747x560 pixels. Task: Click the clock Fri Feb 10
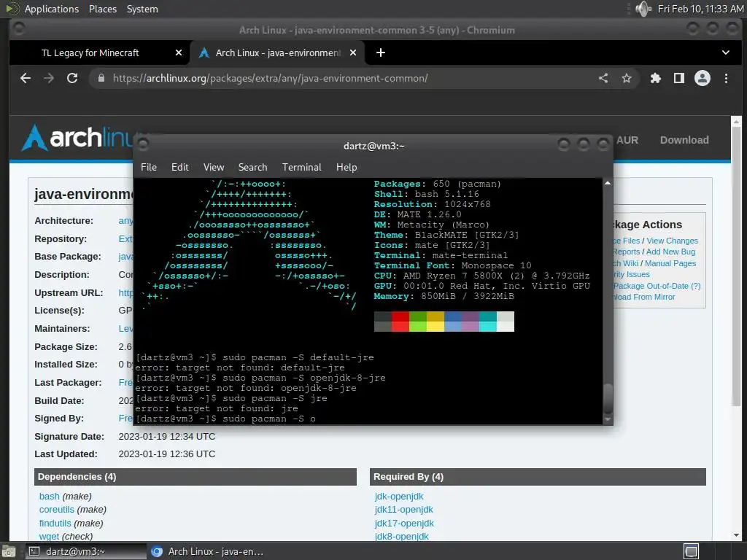pyautogui.click(x=700, y=9)
